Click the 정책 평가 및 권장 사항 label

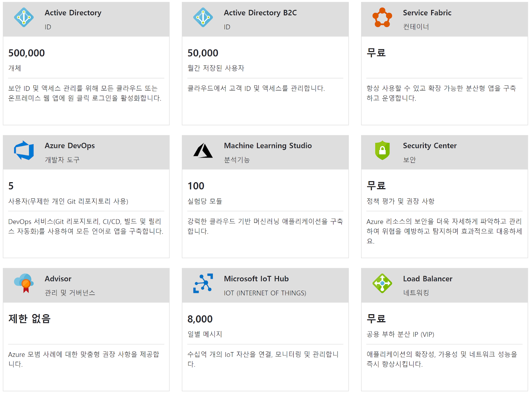pyautogui.click(x=400, y=201)
